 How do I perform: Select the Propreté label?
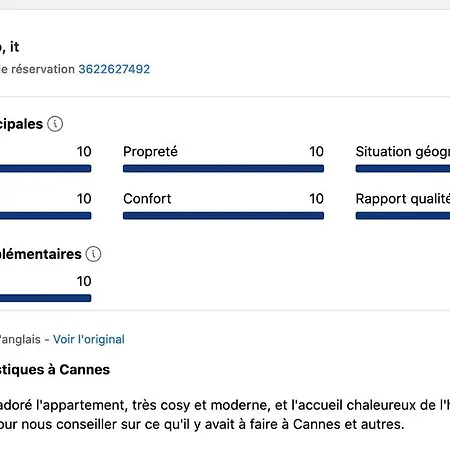pos(150,152)
